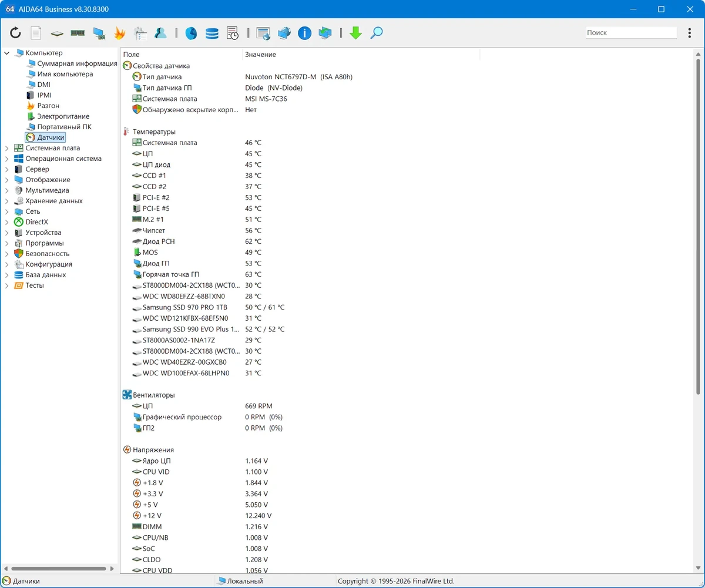
Task: Click the CPU chip toolbar icon
Action: (x=57, y=33)
